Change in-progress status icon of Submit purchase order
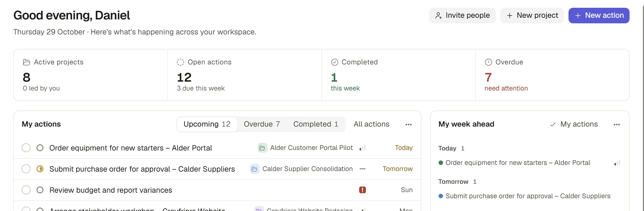The image size is (644, 211). (x=40, y=169)
